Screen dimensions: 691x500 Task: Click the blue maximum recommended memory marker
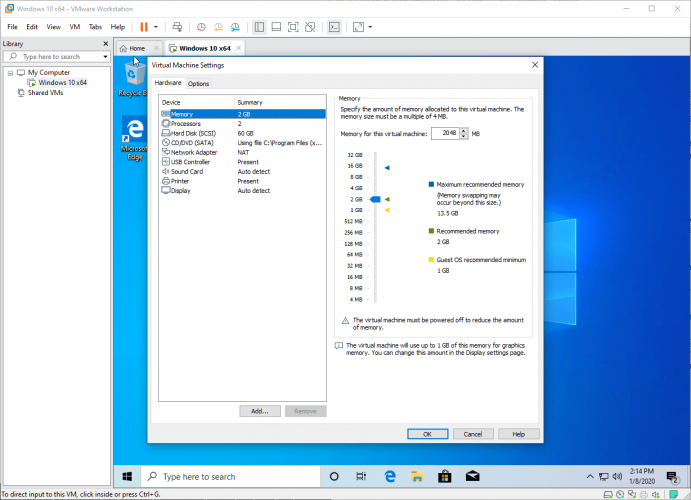(x=387, y=168)
